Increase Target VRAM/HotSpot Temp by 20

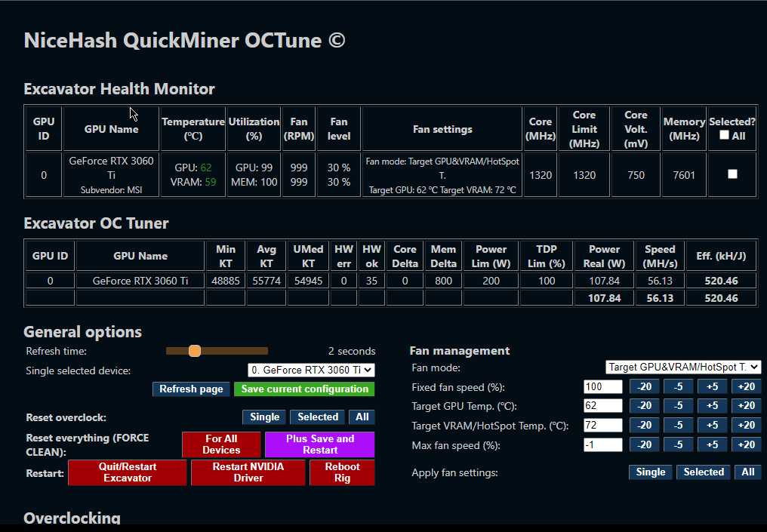(x=747, y=426)
